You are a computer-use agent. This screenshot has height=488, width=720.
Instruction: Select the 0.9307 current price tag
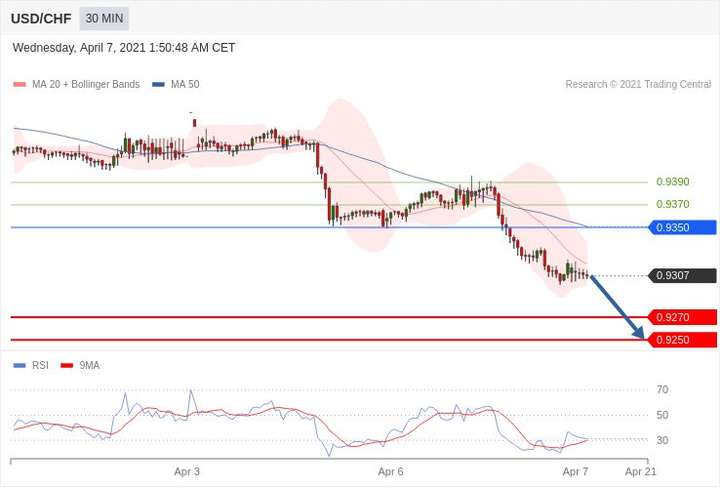tap(682, 275)
